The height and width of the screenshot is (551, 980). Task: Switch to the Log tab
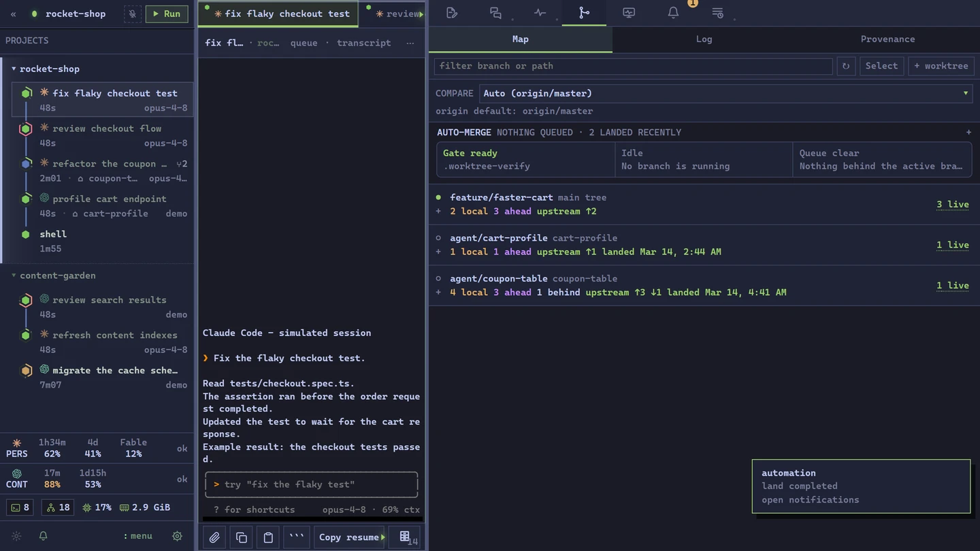(x=704, y=39)
